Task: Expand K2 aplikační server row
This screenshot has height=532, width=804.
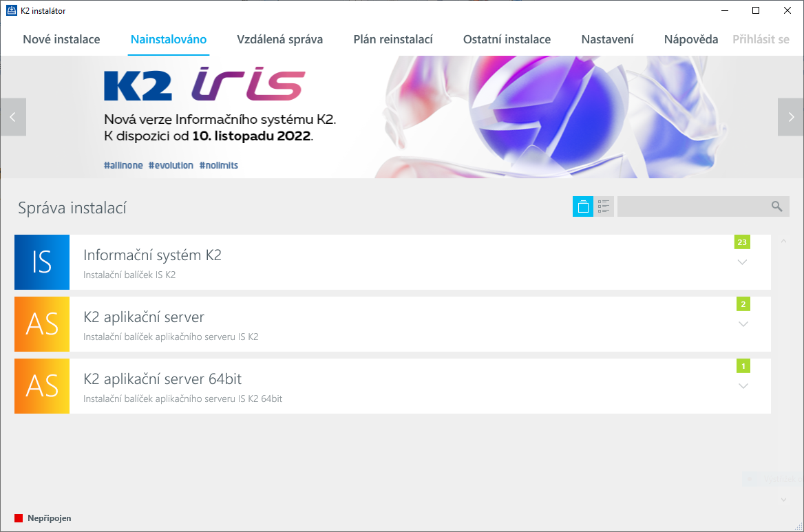Action: [743, 324]
